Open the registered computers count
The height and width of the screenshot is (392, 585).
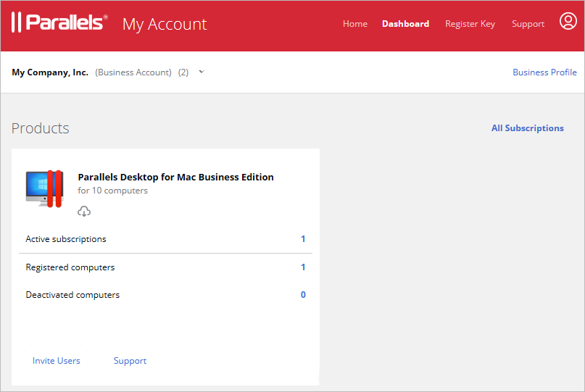[x=303, y=267]
